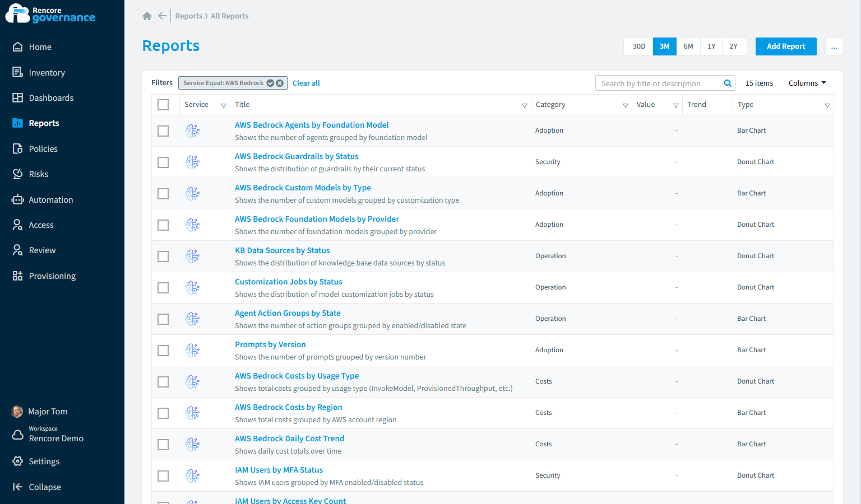This screenshot has height=504, width=861.
Task: Select the 1Y time range
Action: [711, 46]
